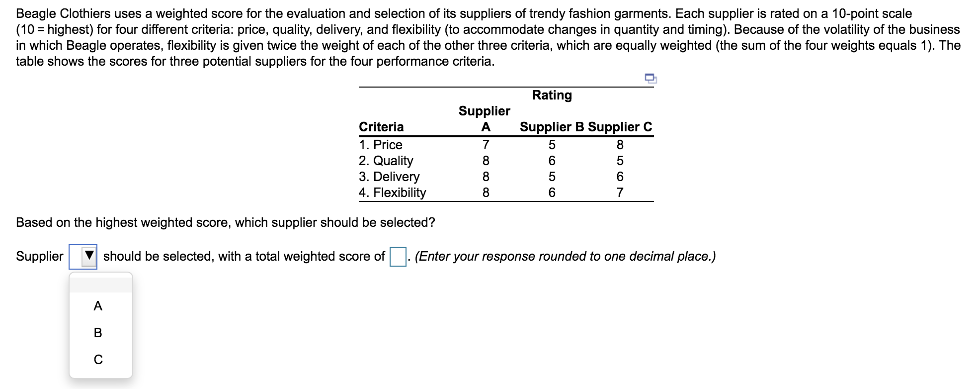The image size is (980, 389).
Task: Click the overlapping-windows icon above the table
Action: point(650,78)
